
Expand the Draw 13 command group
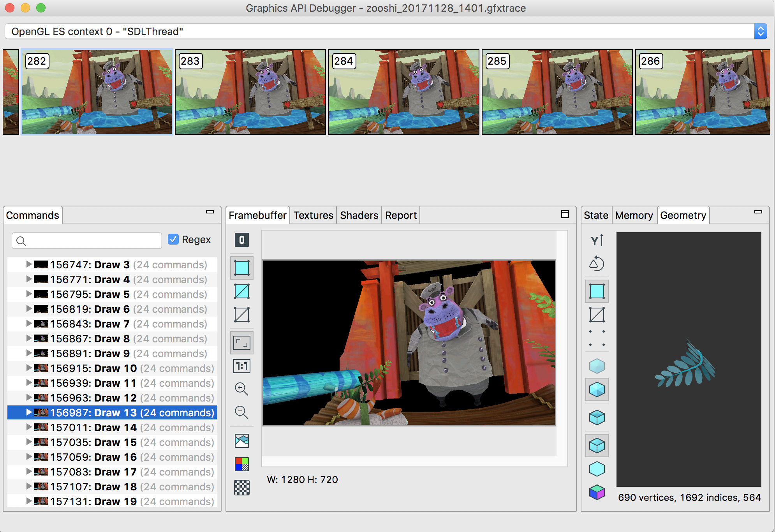(29, 412)
